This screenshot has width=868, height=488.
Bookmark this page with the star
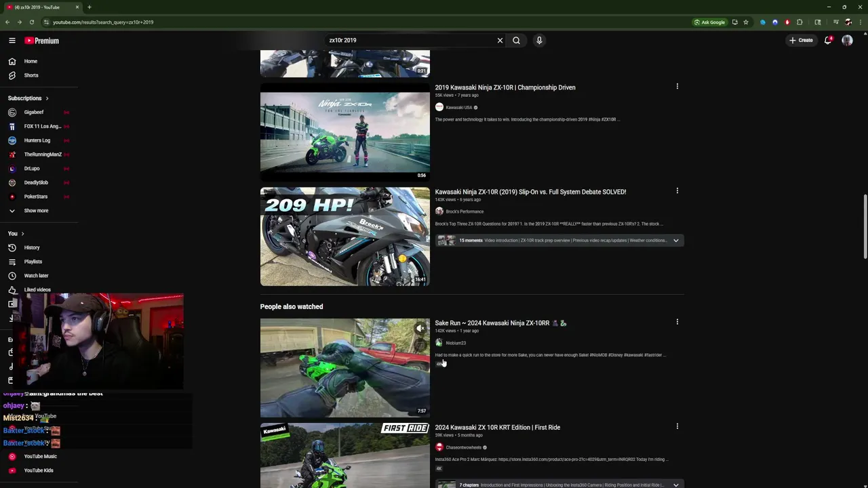click(x=746, y=22)
